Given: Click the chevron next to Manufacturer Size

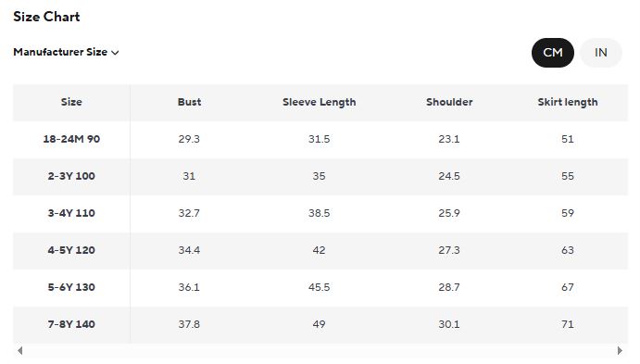Looking at the screenshot, I should [115, 53].
